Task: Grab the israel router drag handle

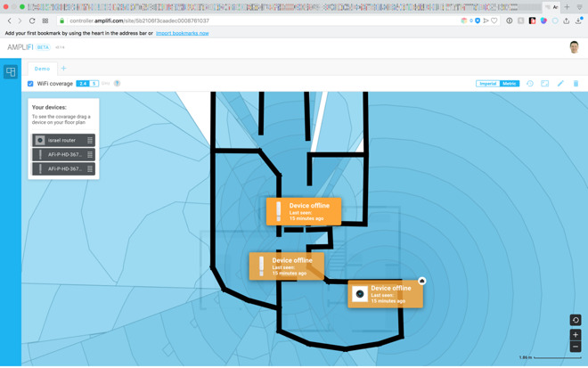Action: 90,140
